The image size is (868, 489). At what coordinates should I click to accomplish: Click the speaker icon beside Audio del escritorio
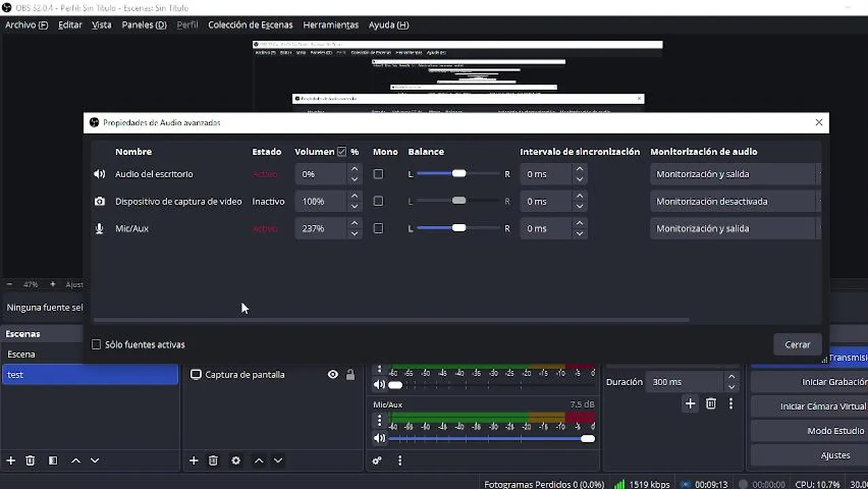[99, 174]
